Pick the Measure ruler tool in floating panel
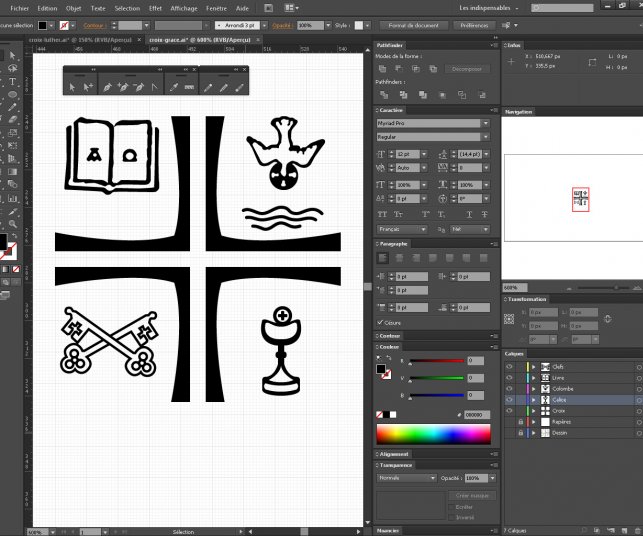 tap(189, 87)
